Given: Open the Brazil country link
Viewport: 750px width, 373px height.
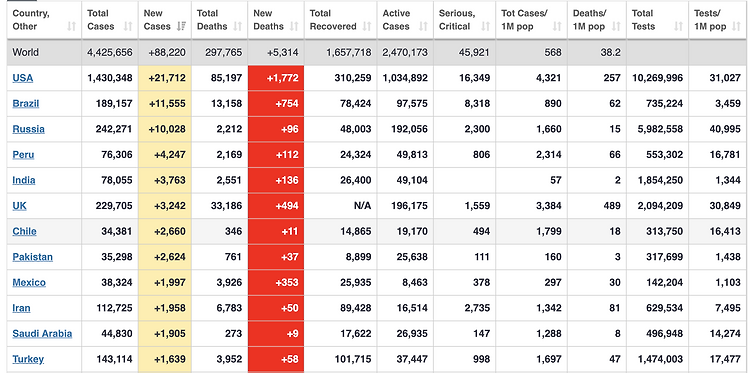Looking at the screenshot, I should pyautogui.click(x=26, y=104).
